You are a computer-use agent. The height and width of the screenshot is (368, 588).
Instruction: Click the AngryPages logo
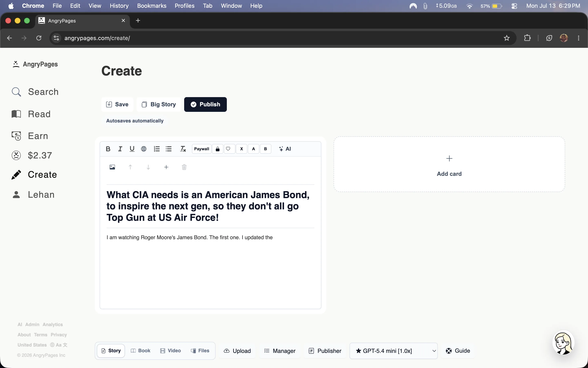tap(35, 64)
